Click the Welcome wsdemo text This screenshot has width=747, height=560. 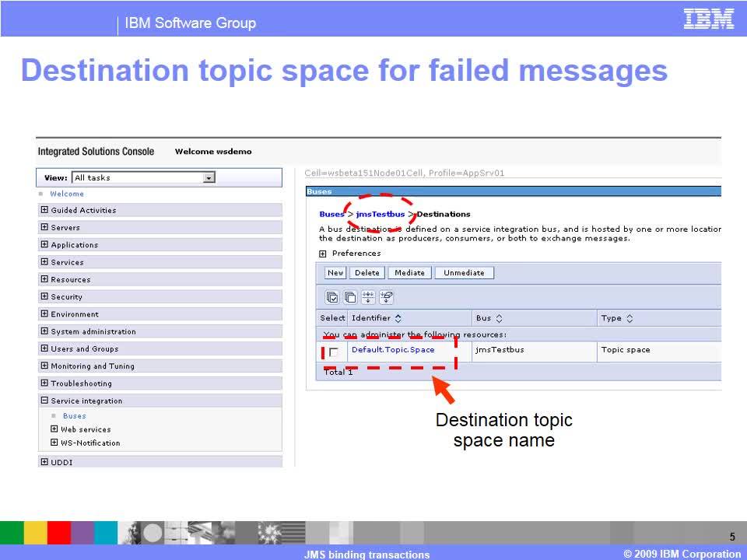coord(213,152)
